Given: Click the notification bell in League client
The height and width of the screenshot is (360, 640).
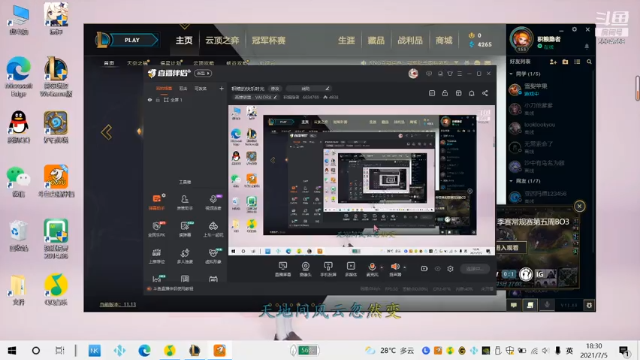Looking at the screenshot, I should pos(587,47).
